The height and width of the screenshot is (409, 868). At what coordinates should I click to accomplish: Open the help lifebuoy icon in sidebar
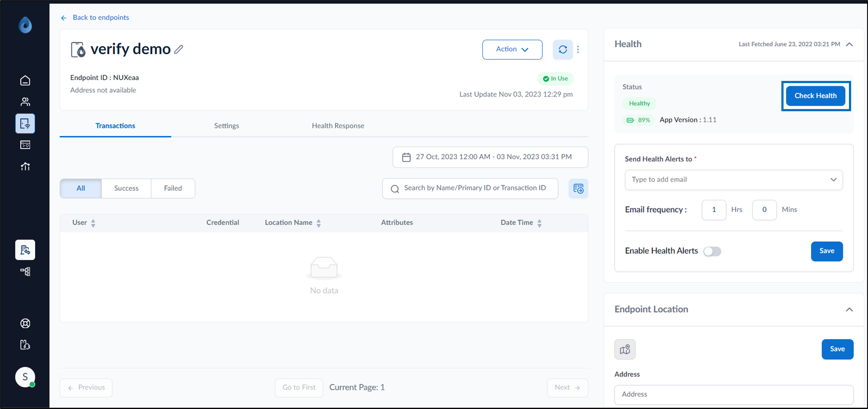[x=25, y=323]
